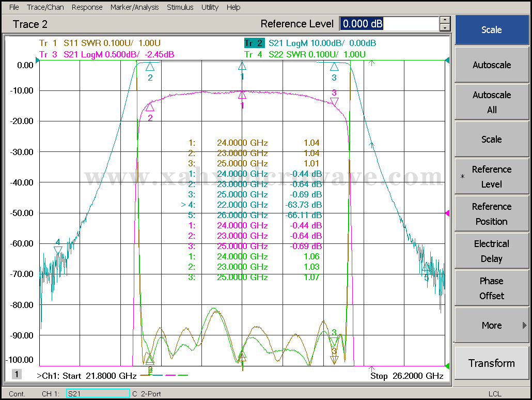This screenshot has width=532, height=400.
Task: Expand the More softkey submenu
Action: (491, 326)
